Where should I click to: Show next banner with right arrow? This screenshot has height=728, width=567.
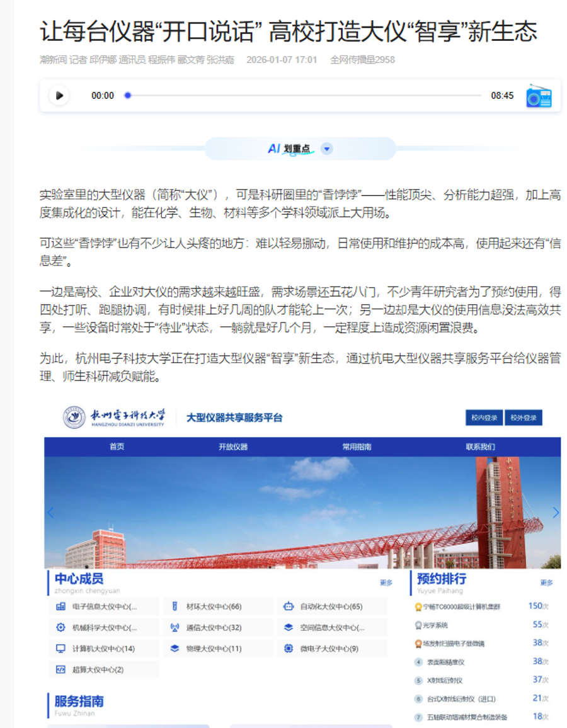(x=555, y=513)
